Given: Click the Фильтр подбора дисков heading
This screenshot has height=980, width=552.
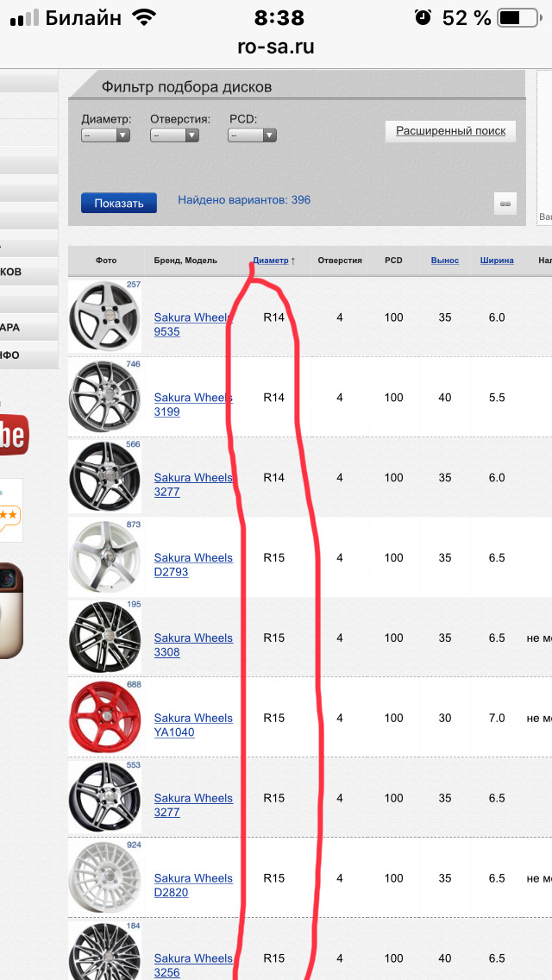Looking at the screenshot, I should (187, 87).
